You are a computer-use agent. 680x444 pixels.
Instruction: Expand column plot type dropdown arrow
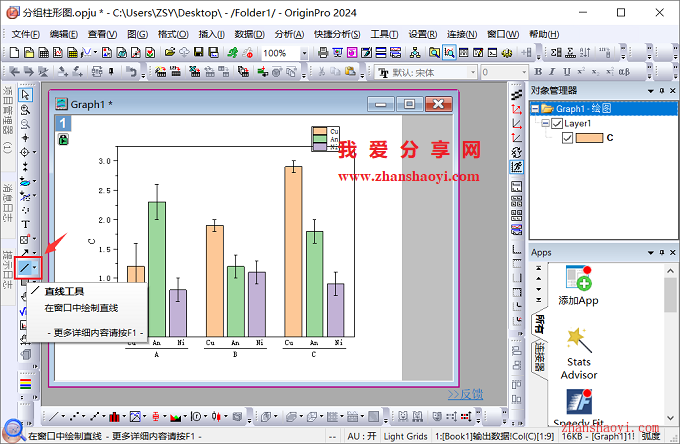click(124, 417)
